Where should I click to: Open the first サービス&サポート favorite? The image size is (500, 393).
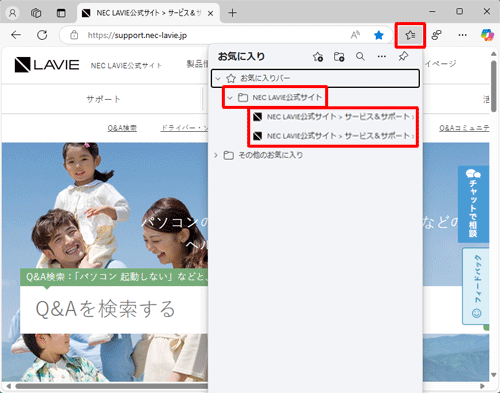[333, 117]
